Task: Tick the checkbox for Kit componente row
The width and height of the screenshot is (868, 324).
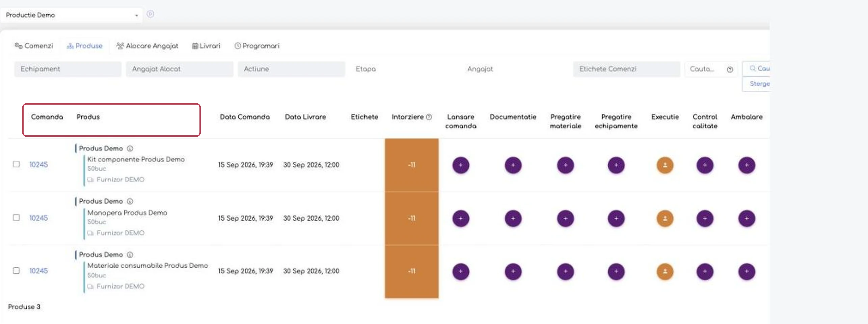Action: [16, 164]
